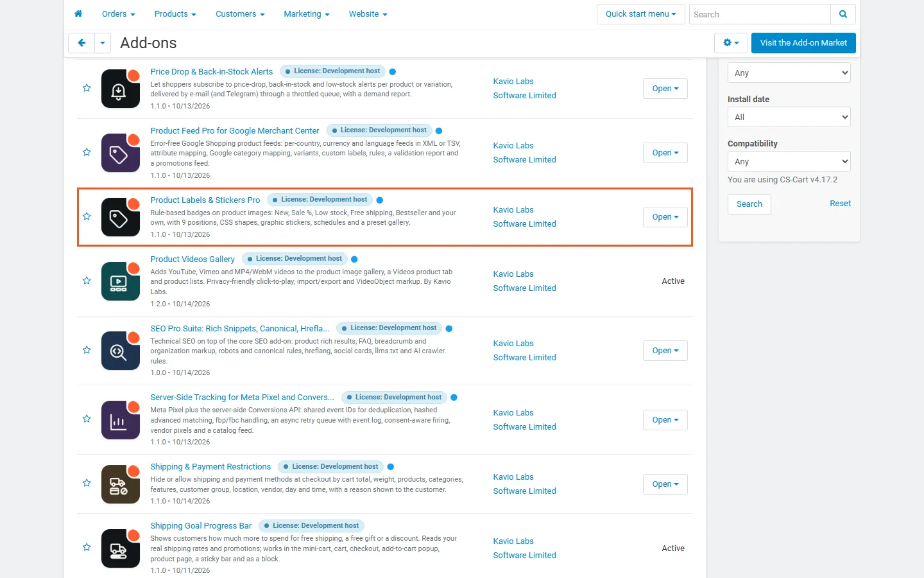Viewport: 924px width, 578px height.
Task: Expand Open menu for Server-Side Tracking
Action: tap(665, 420)
